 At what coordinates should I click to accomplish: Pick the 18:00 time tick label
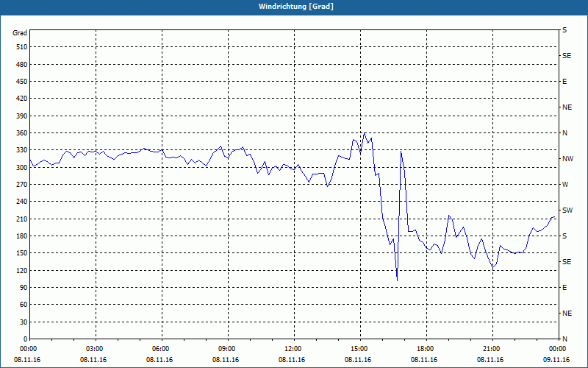426,349
